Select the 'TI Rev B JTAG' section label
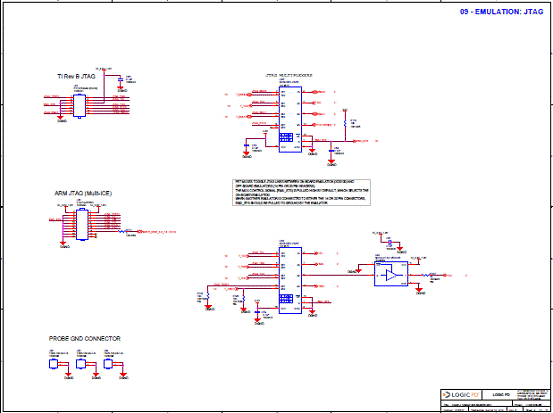Screen dimensions: 553x413 tap(76, 77)
